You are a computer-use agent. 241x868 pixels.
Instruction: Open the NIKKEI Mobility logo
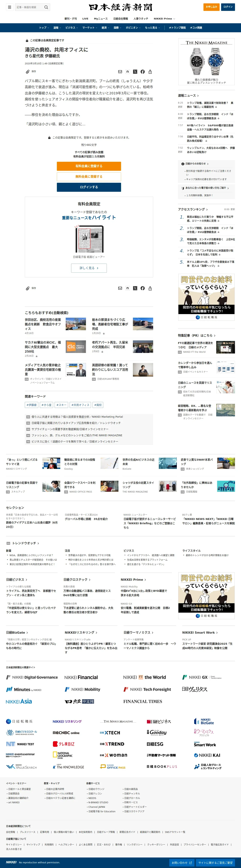[83, 689]
